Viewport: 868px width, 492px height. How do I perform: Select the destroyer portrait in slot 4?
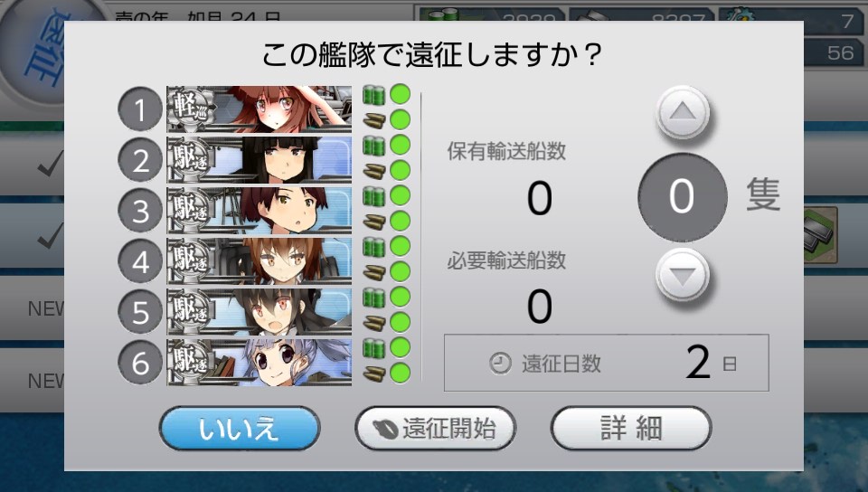259,261
